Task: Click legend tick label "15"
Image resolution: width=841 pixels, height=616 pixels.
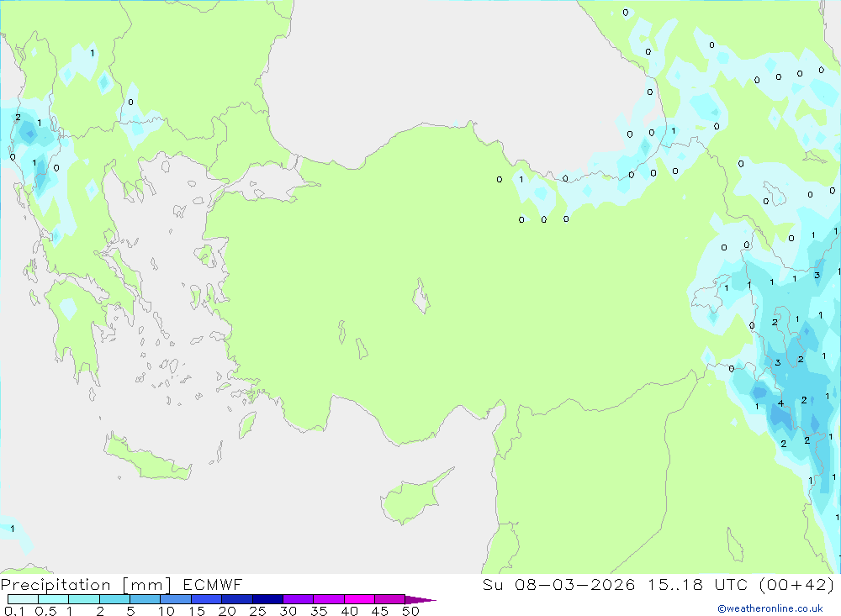Action: tap(197, 611)
